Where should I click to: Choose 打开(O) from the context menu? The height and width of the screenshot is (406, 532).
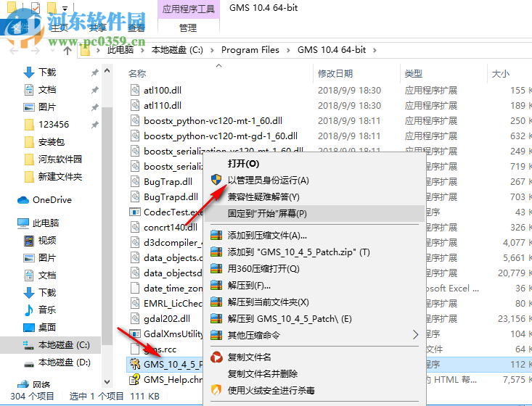243,164
